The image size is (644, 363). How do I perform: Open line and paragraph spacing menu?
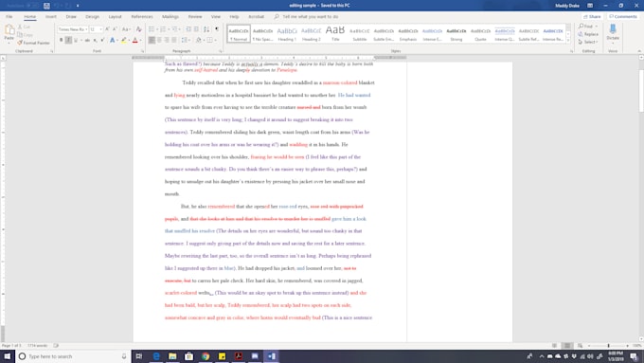pos(185,40)
